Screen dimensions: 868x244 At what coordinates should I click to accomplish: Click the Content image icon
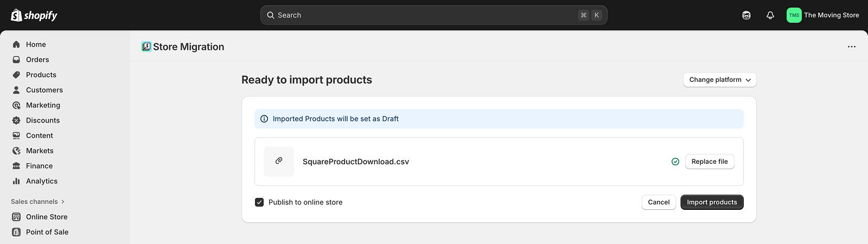click(x=16, y=136)
